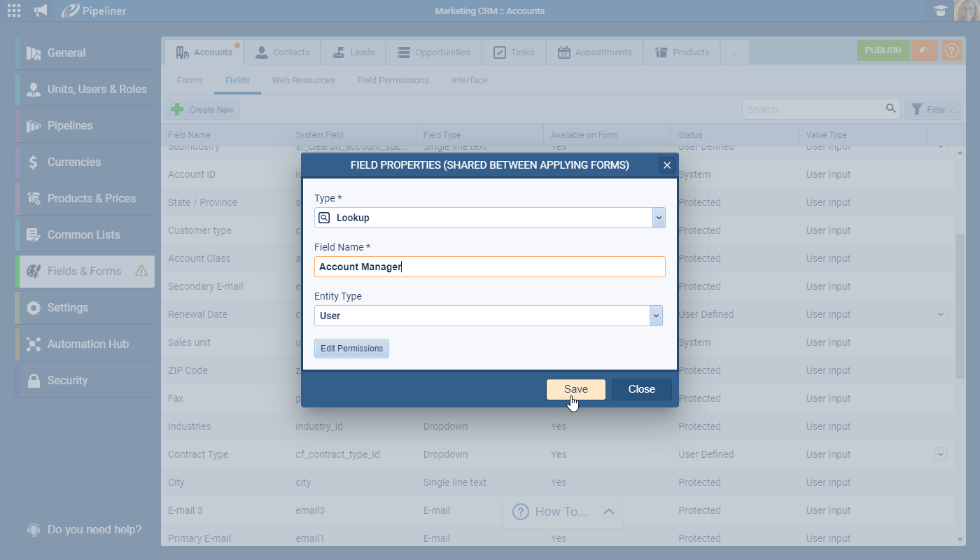
Task: Open the Field Permissions tab
Action: pos(393,80)
